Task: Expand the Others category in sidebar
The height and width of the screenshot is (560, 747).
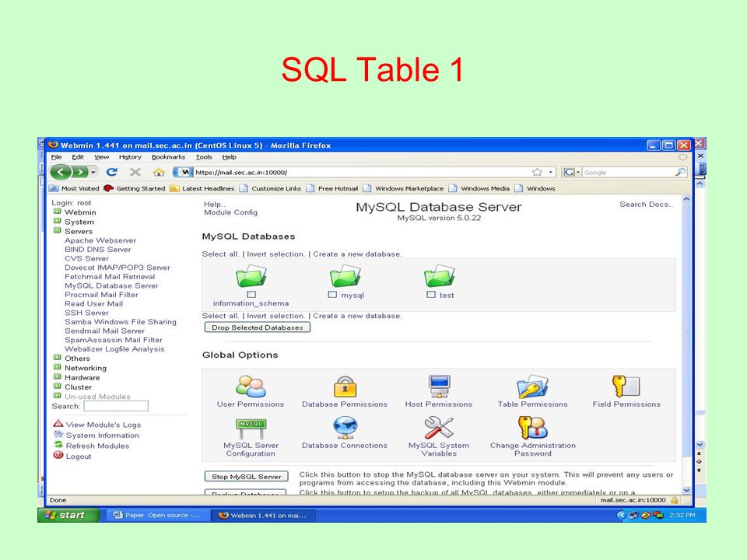Action: (x=57, y=358)
